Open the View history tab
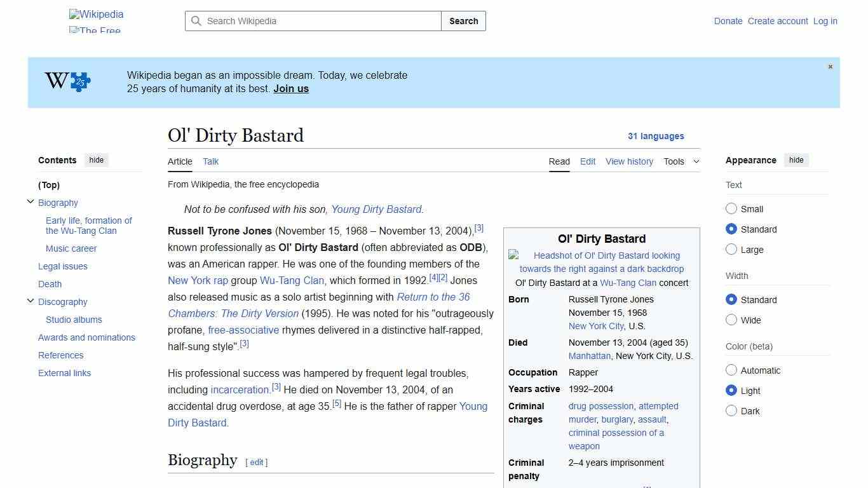This screenshot has height=488, width=868. tap(629, 161)
